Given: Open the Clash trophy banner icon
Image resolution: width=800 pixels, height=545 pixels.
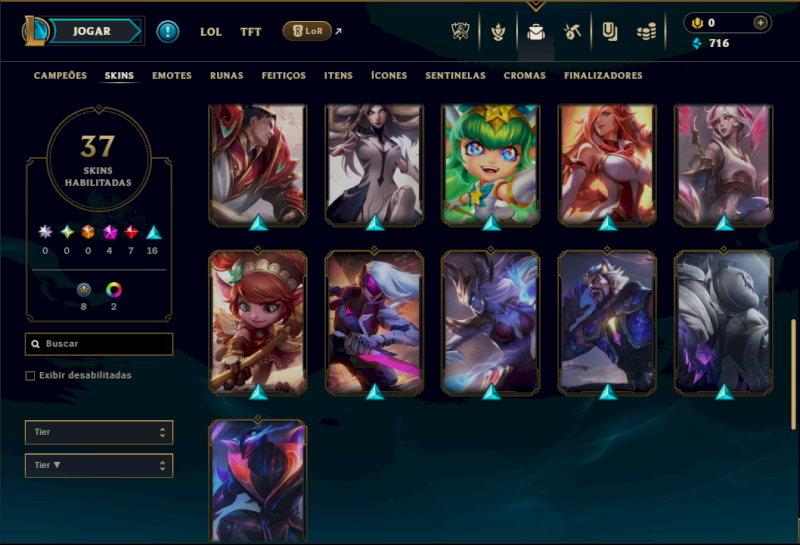Looking at the screenshot, I should 460,32.
